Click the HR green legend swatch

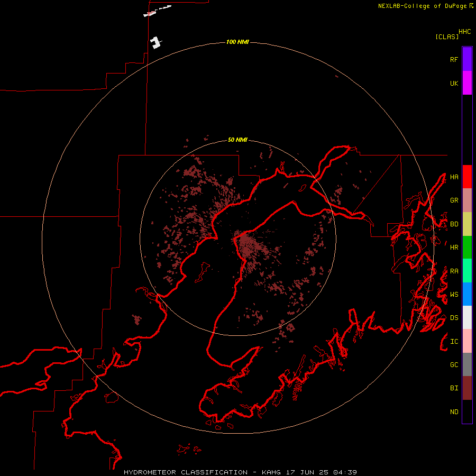click(467, 248)
